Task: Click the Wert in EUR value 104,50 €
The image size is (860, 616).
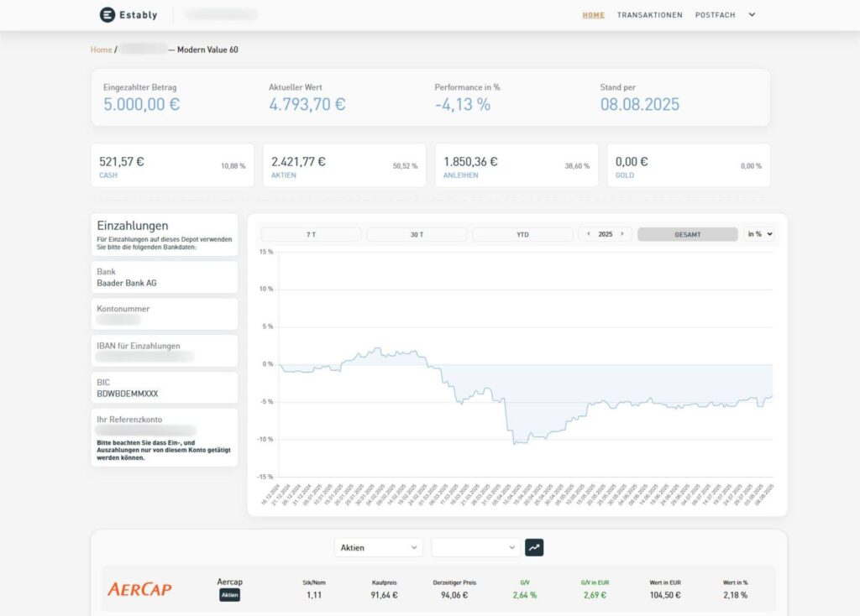Action: 665,595
